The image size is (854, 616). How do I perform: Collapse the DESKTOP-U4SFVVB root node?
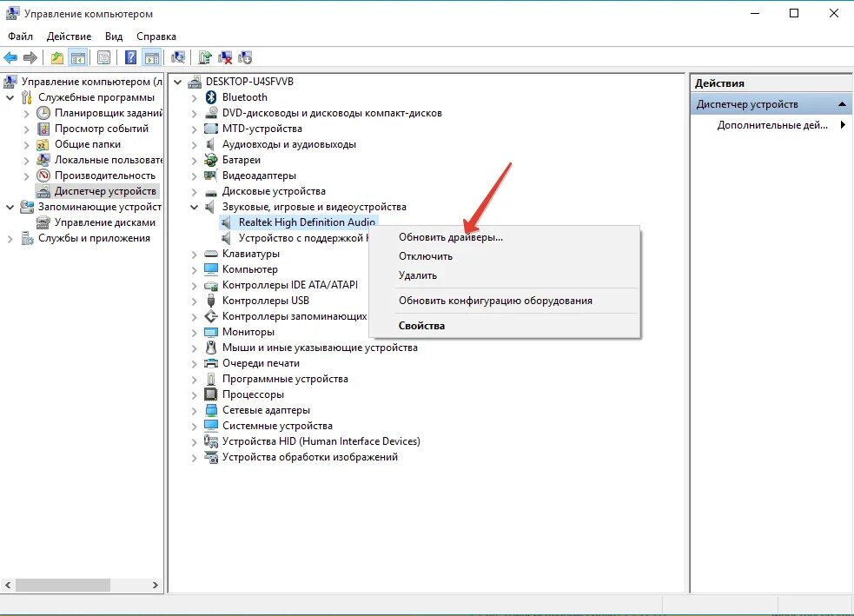point(177,83)
